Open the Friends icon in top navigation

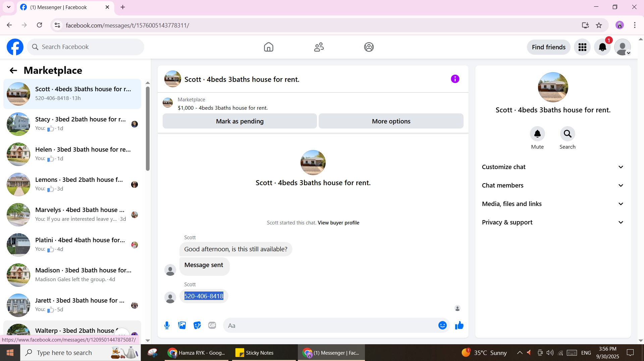[x=319, y=47]
